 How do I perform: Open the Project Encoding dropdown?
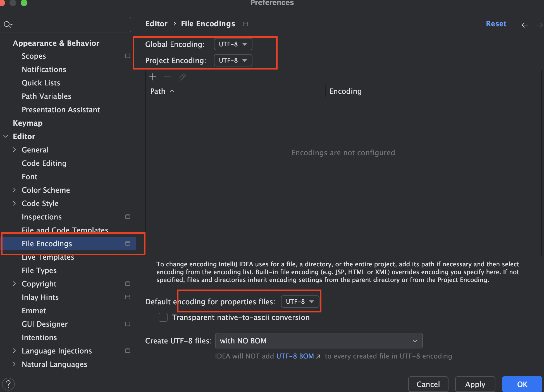[233, 61]
